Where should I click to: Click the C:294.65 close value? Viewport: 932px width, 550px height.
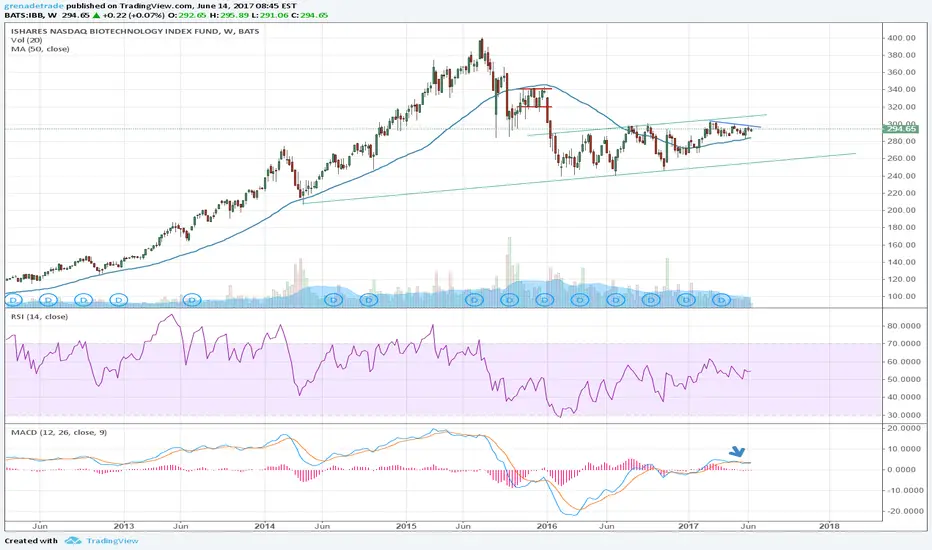pos(310,15)
